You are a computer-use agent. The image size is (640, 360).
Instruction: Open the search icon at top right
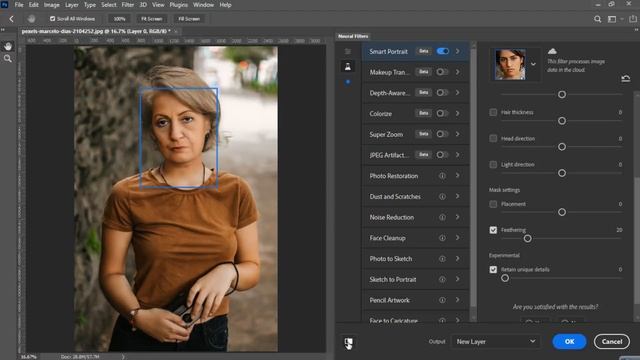598,19
